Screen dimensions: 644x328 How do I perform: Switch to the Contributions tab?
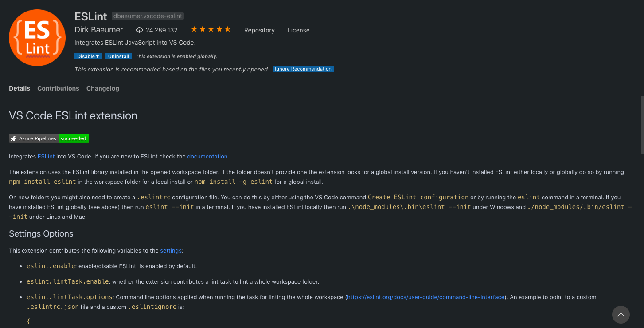pos(58,88)
